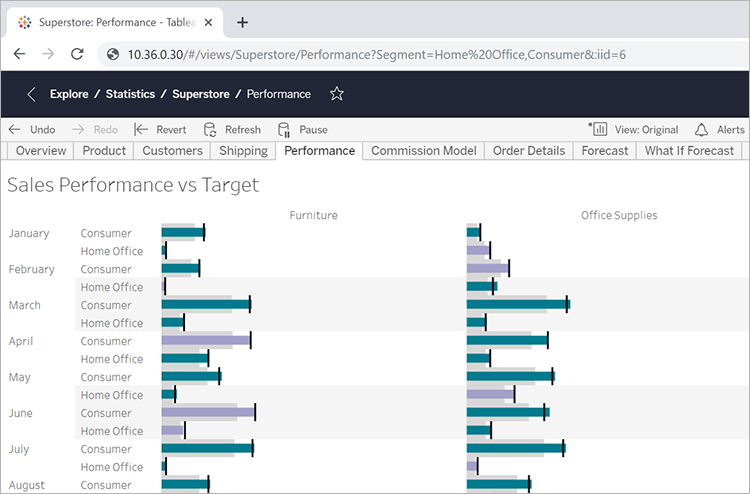Switch to the What If Forecast tab

click(x=689, y=151)
